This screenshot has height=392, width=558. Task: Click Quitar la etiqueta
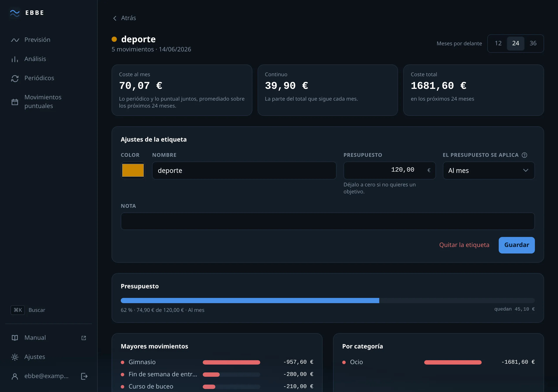click(x=464, y=245)
